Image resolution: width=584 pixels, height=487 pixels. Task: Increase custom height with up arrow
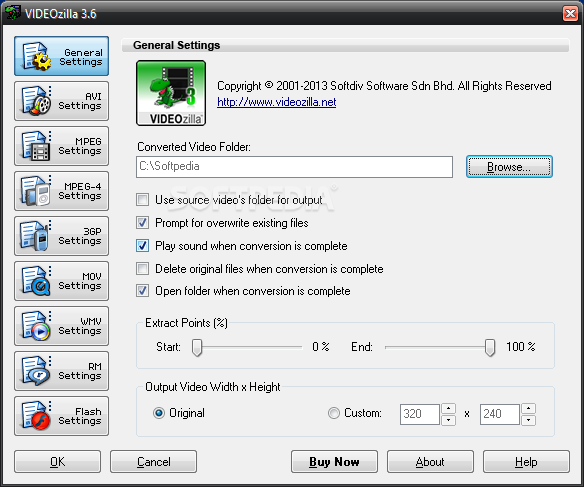529,409
